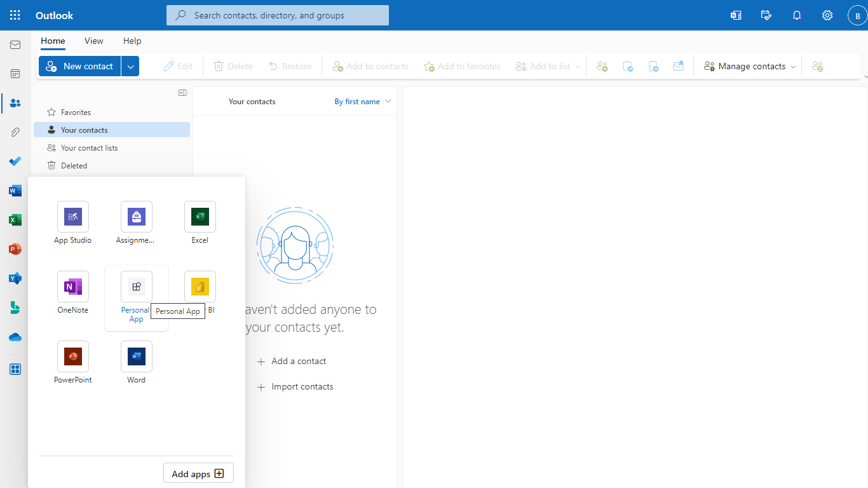Expand the Add to list dropdown
The width and height of the screenshot is (868, 488).
[578, 66]
